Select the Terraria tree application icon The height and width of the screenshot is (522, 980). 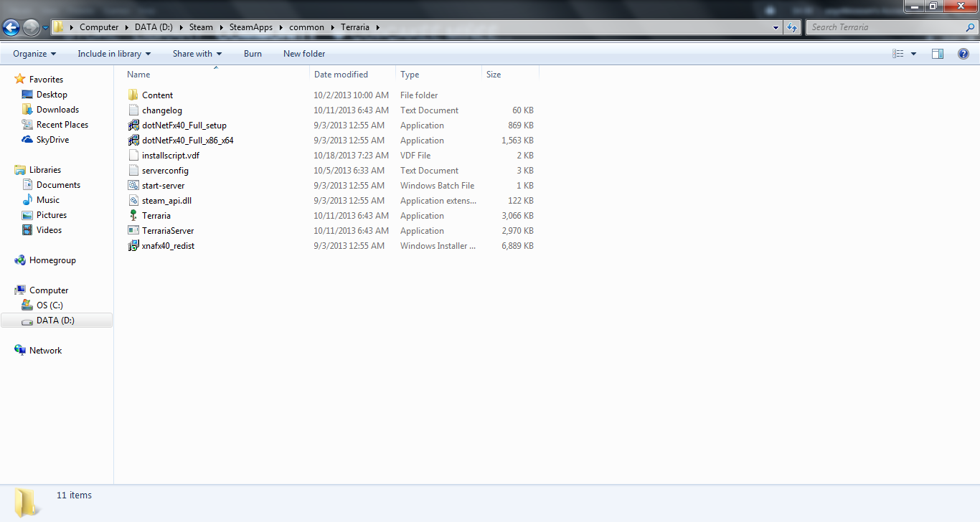click(x=133, y=216)
